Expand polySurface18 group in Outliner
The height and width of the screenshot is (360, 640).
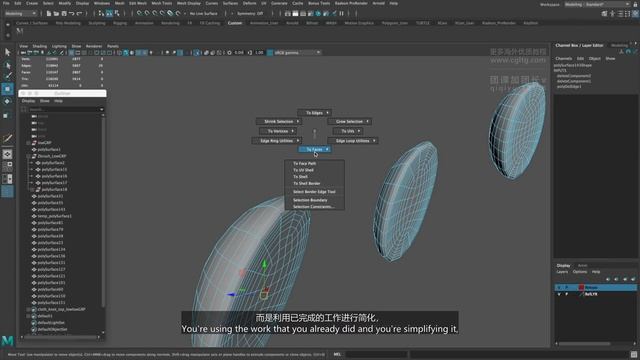point(32,189)
